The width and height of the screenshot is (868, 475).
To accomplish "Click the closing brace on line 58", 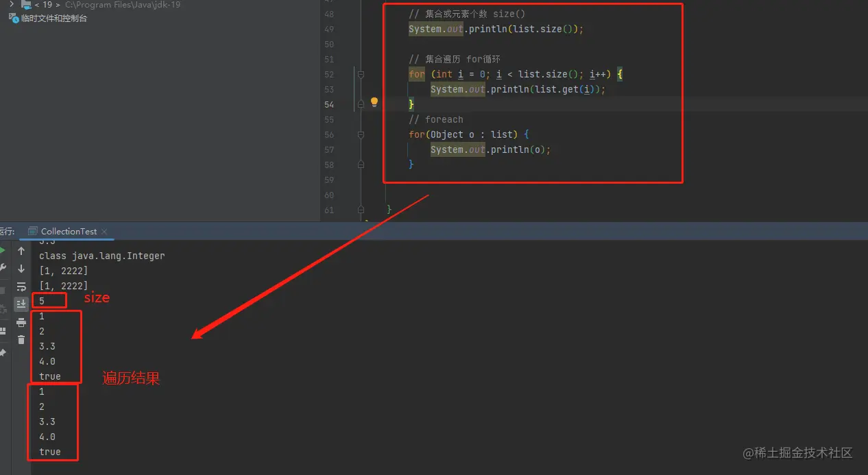I will (x=411, y=165).
